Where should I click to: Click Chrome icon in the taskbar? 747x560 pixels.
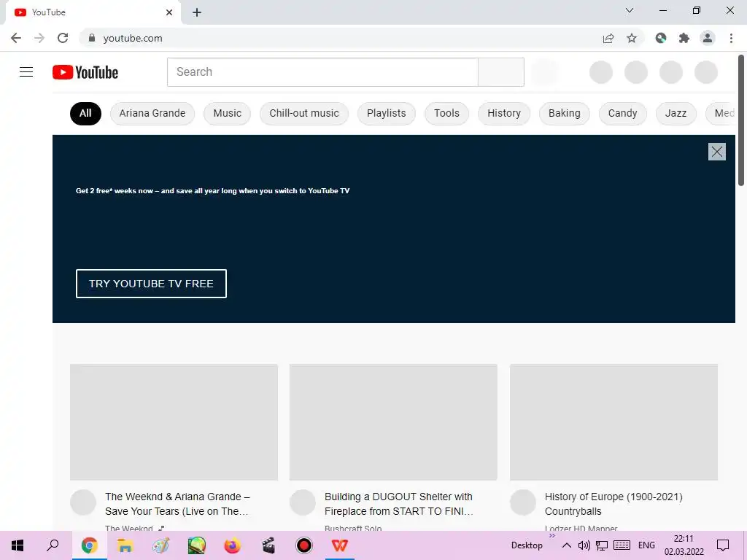pos(89,545)
